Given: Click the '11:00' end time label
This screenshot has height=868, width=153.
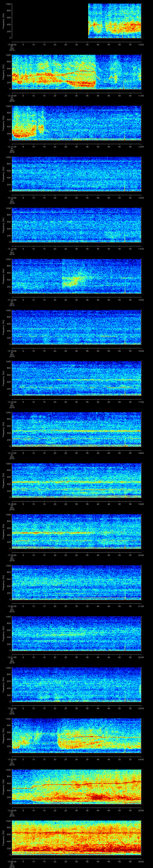Looking at the screenshot, I should point(141,96).
